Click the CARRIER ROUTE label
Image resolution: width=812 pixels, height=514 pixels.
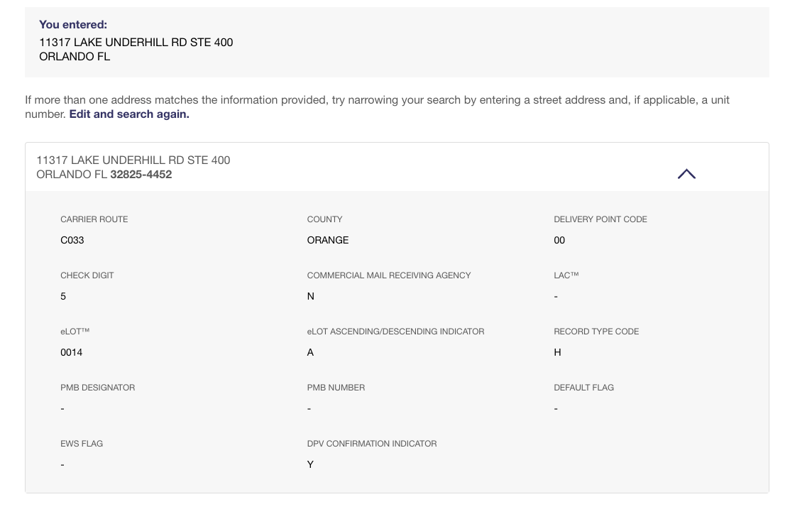click(x=94, y=219)
